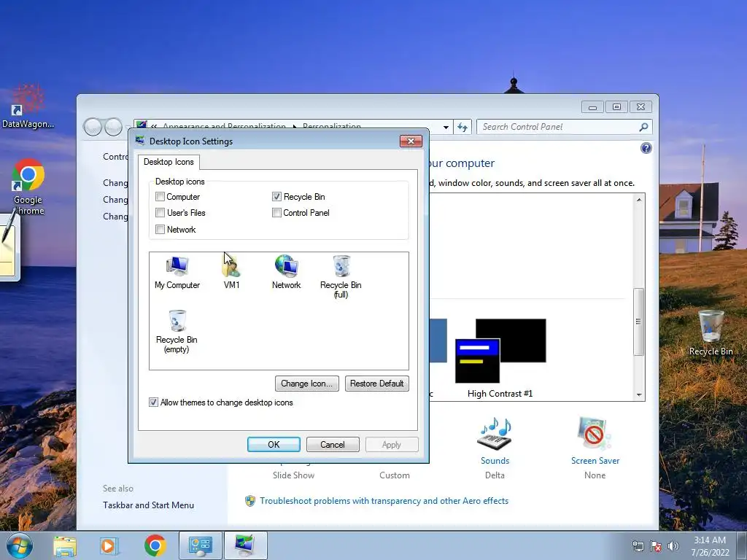This screenshot has height=560, width=747.
Task: Open Chrome from the taskbar
Action: point(155,545)
